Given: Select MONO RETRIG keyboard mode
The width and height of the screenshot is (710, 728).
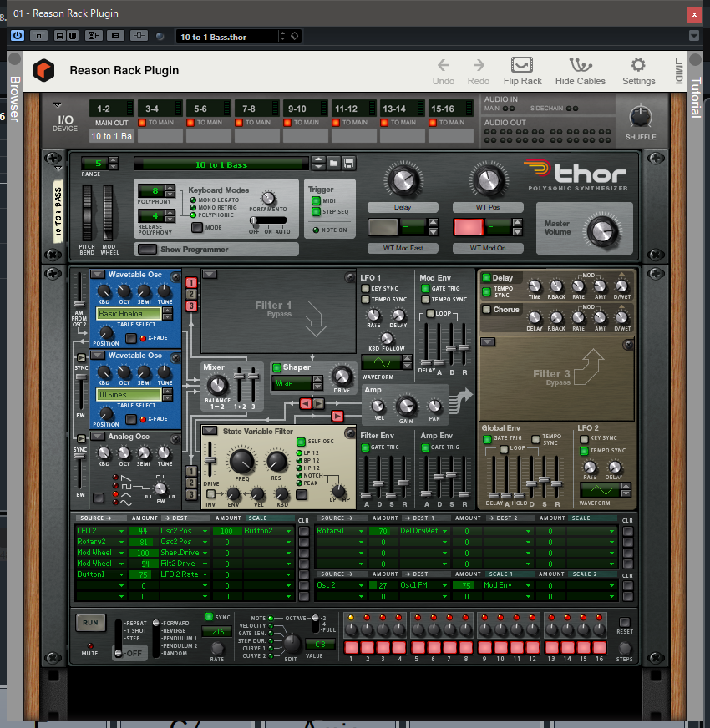Looking at the screenshot, I should 193,208.
